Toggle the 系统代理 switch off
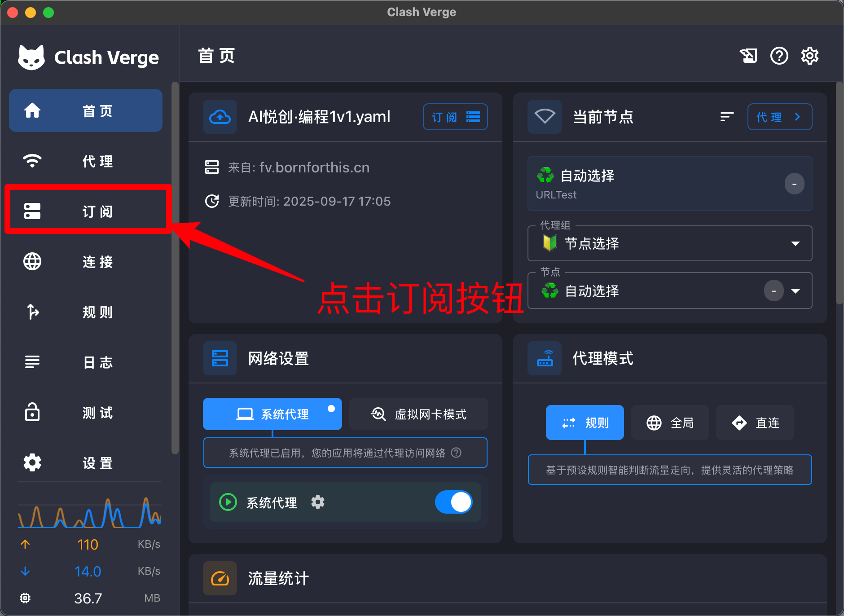 click(x=453, y=502)
